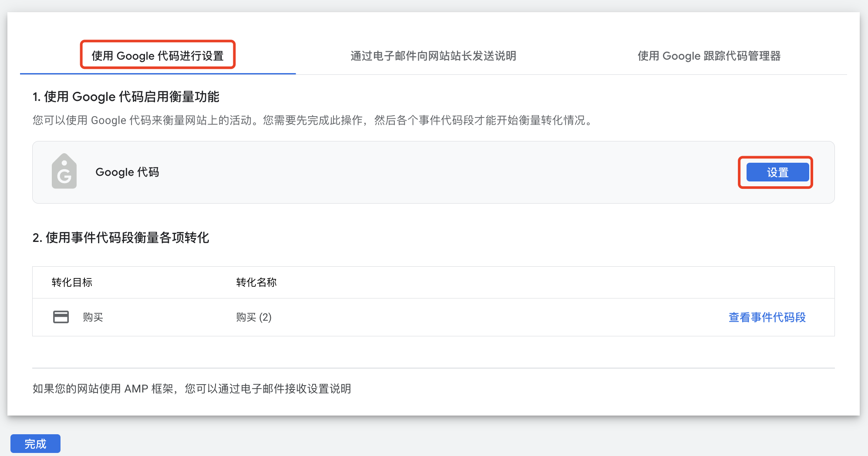
Task: Switch to 通过电子邮件向网站站长发送说明 tab
Action: 433,56
